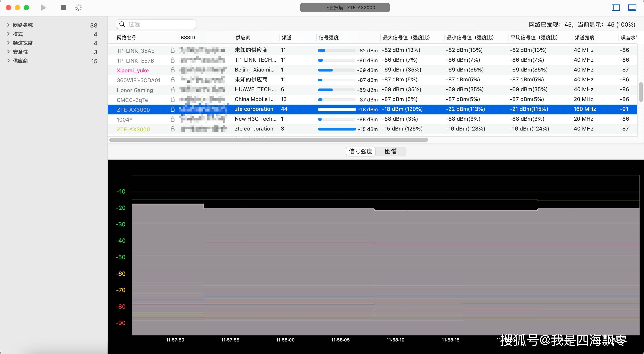This screenshot has width=644, height=354.
Task: Switch to the 图谱 tab
Action: [x=390, y=151]
